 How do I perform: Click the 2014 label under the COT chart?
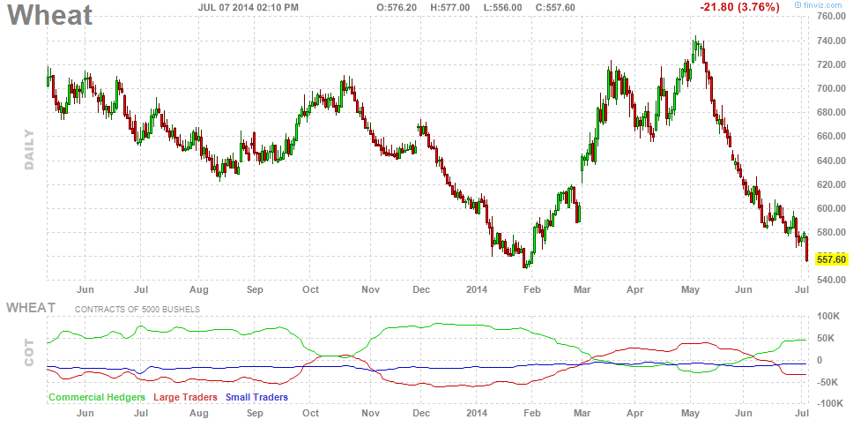pyautogui.click(x=477, y=414)
